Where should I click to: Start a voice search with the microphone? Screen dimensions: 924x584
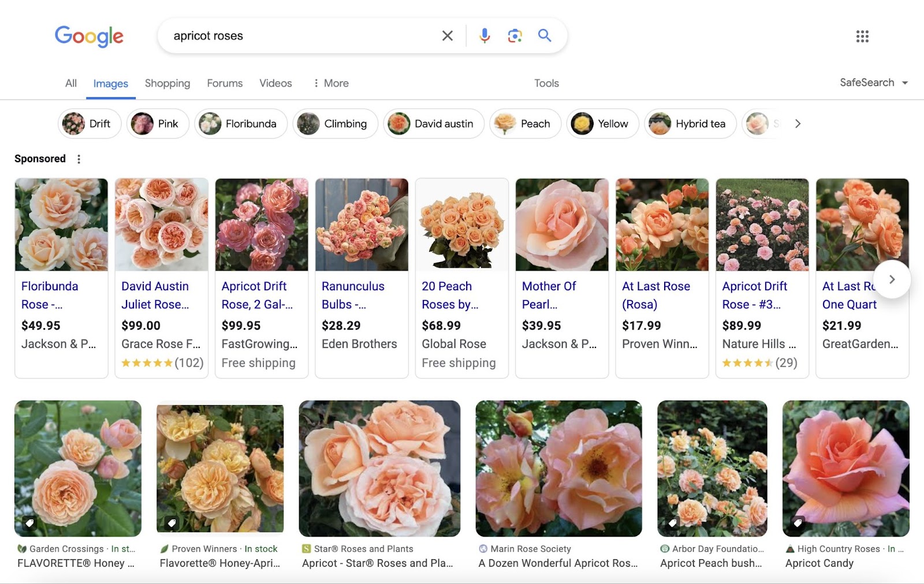(x=484, y=35)
